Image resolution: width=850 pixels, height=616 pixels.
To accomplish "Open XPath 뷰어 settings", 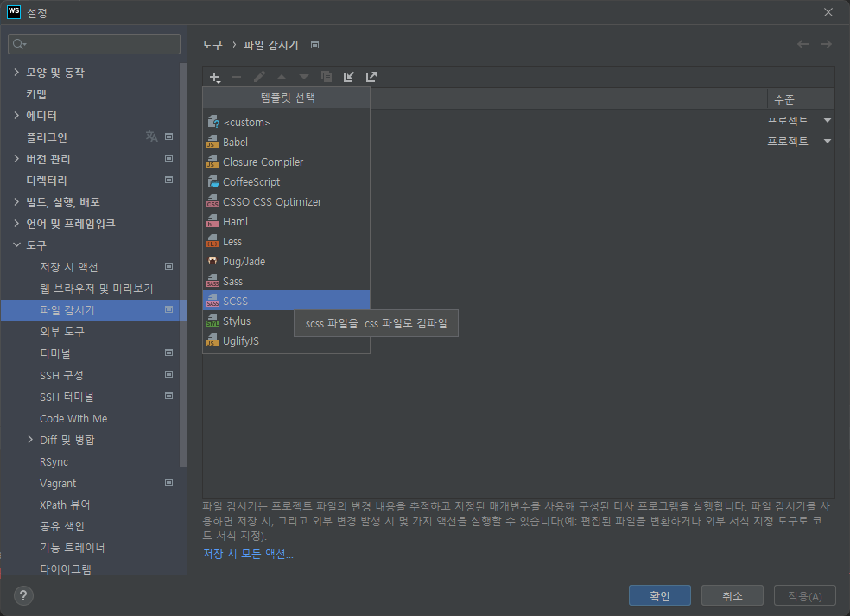I will click(x=65, y=505).
